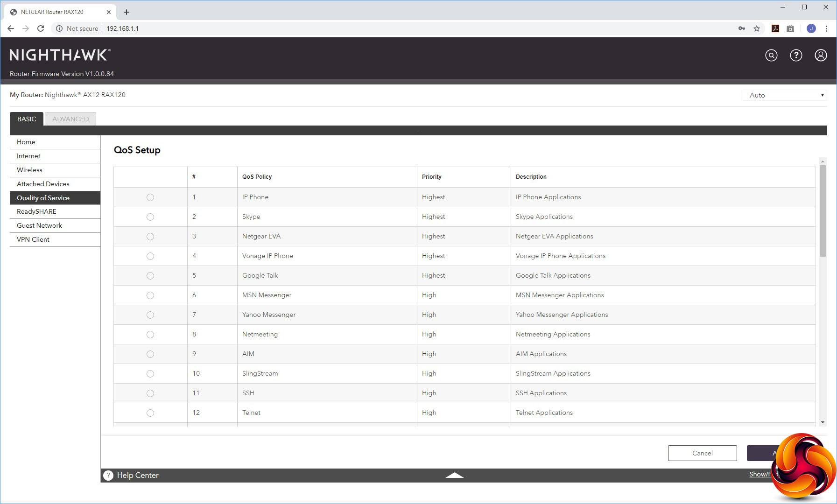Select the SSH policy radio button
Image resolution: width=837 pixels, height=504 pixels.
click(x=150, y=393)
